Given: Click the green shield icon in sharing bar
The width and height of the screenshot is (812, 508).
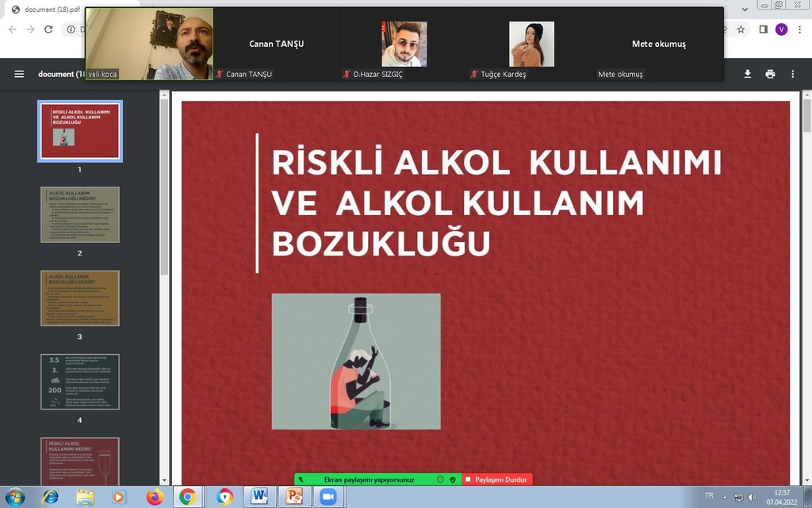Looking at the screenshot, I should click(x=453, y=479).
